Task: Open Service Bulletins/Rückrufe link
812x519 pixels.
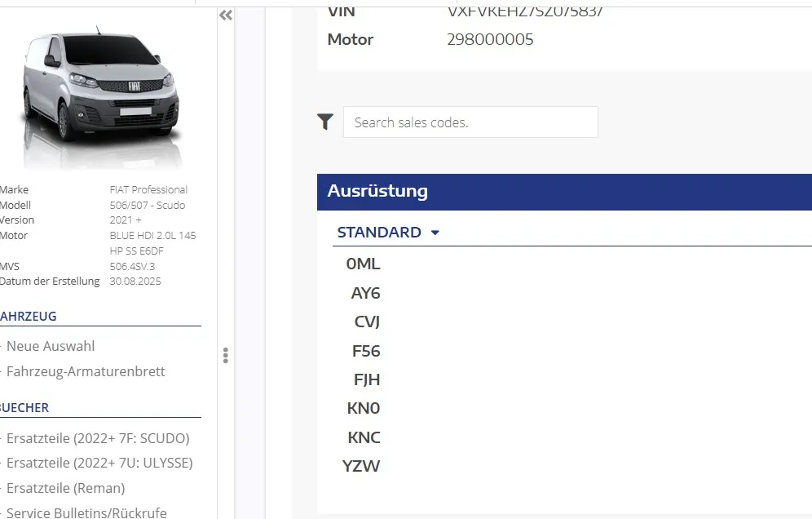Action: pos(86,512)
